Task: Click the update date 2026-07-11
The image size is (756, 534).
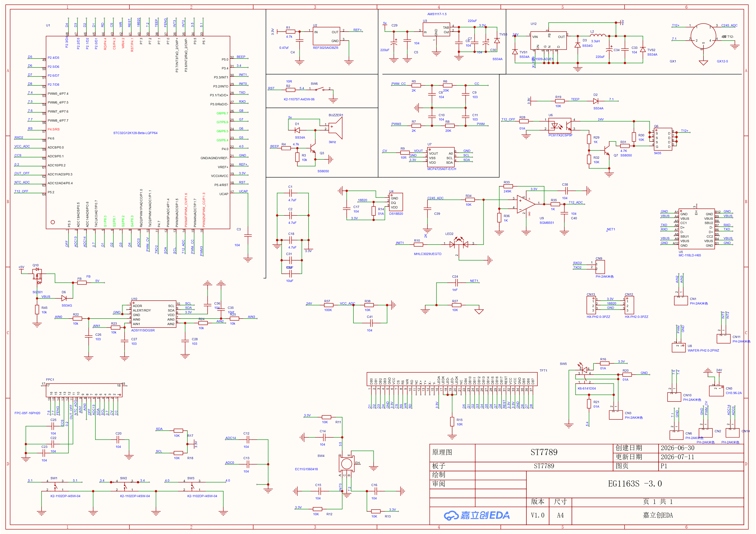Action: point(677,457)
